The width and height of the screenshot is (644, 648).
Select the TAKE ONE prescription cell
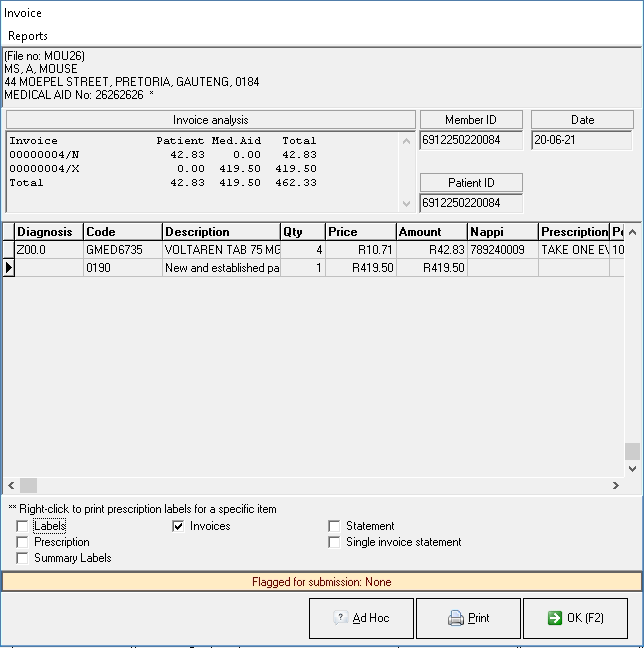coord(574,250)
